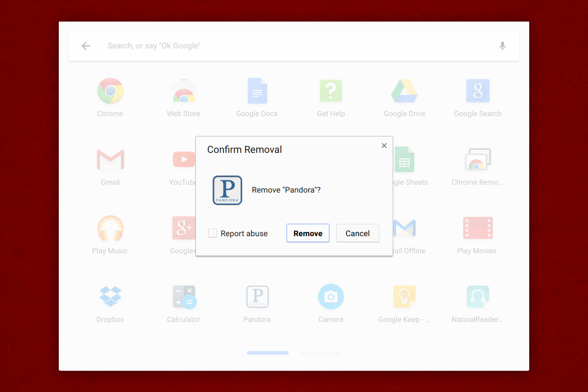This screenshot has height=392, width=588.
Task: Open the Google Docs icon
Action: tap(257, 91)
